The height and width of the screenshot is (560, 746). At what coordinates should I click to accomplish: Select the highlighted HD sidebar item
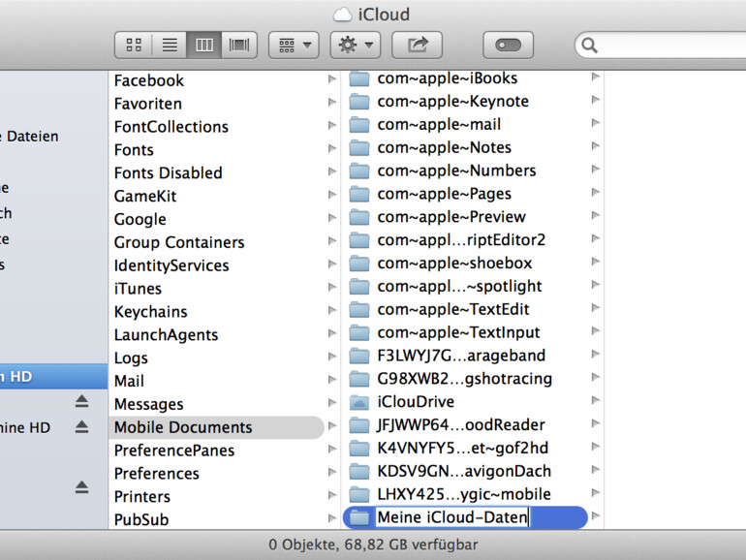tap(53, 376)
